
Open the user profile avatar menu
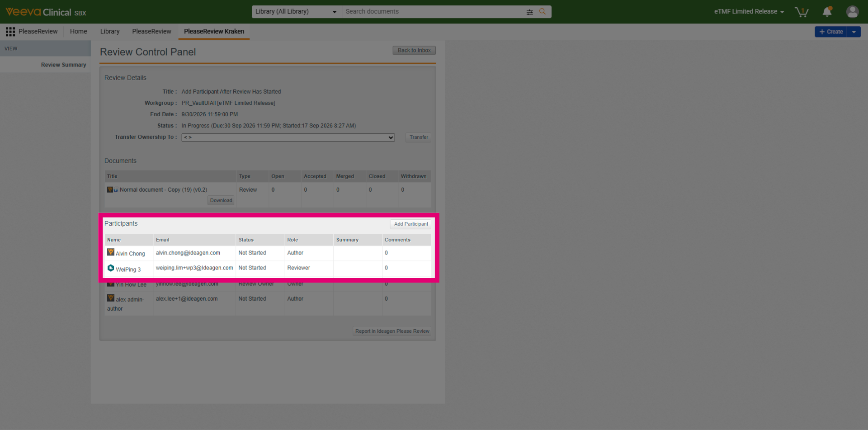click(x=852, y=12)
